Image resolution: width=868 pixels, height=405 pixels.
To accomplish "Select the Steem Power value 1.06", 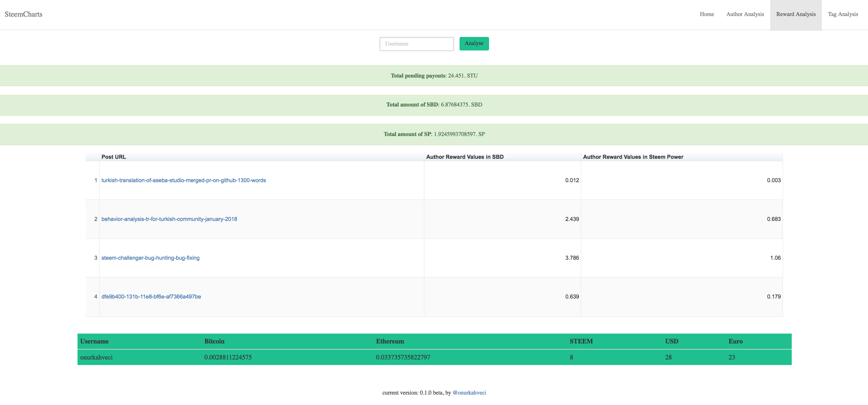I will tap(775, 258).
